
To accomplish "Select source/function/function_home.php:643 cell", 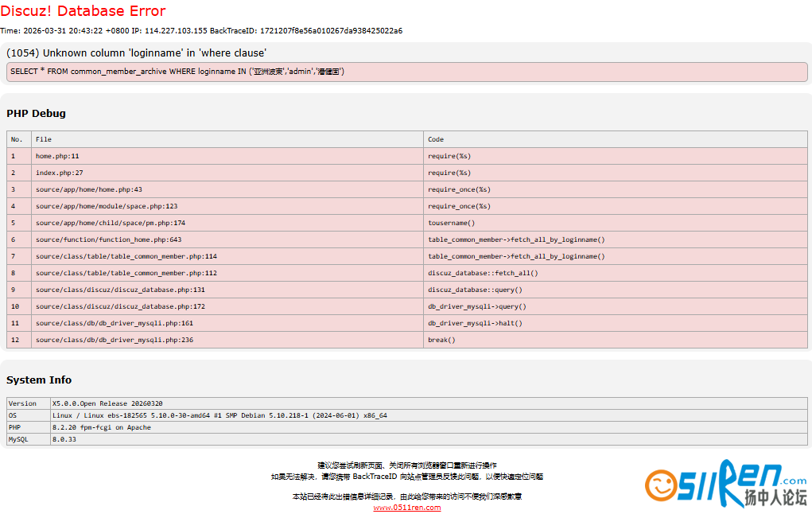I will click(227, 239).
